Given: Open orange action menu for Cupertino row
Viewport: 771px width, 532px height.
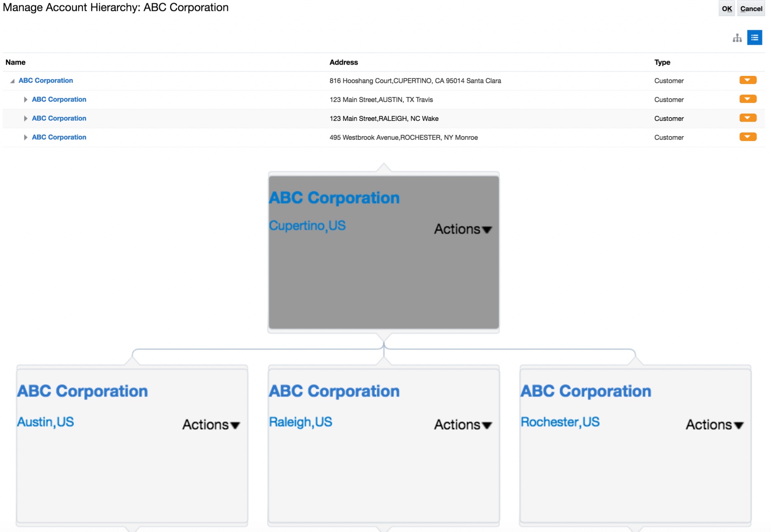Looking at the screenshot, I should coord(747,80).
